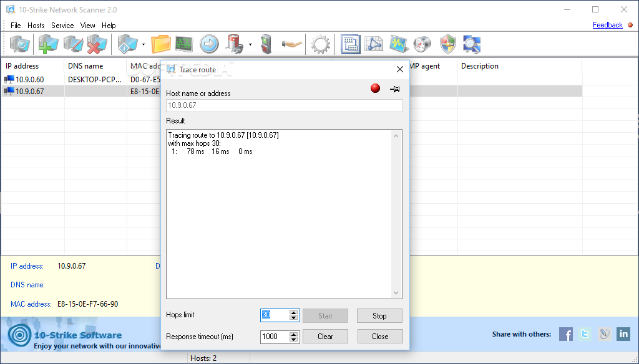
Task: Click the network search monitors icon
Action: [472, 44]
